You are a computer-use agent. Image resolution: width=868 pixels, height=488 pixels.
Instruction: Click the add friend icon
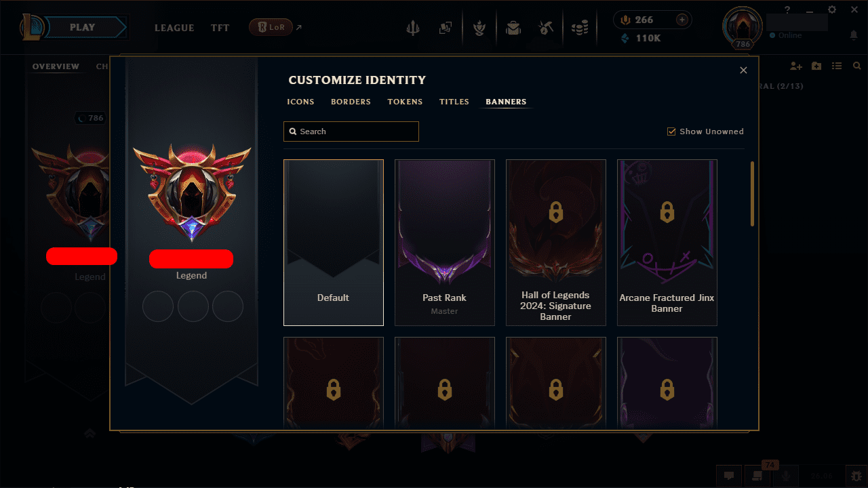point(796,66)
